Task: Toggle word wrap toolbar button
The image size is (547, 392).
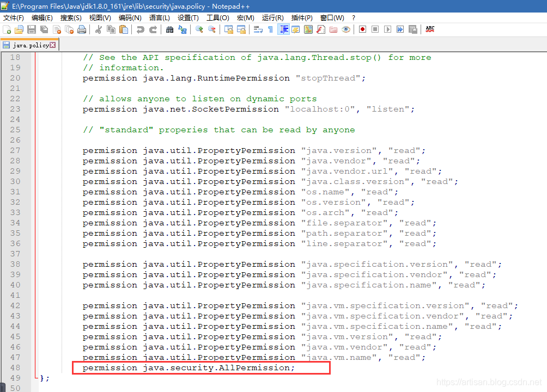Action: tap(258, 29)
